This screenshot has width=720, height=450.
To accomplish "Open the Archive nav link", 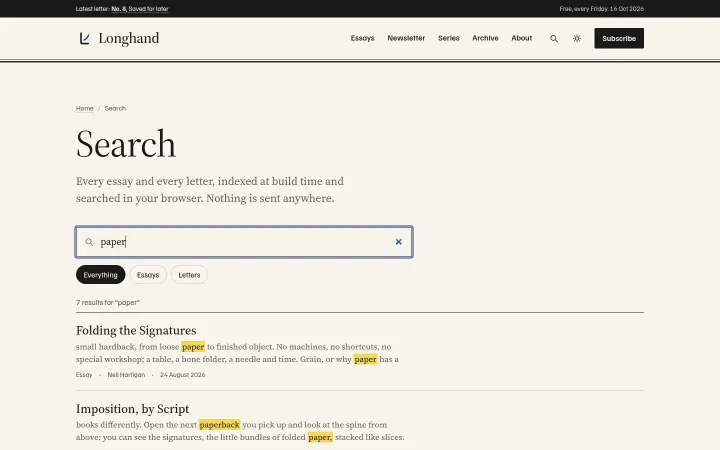I will (485, 38).
